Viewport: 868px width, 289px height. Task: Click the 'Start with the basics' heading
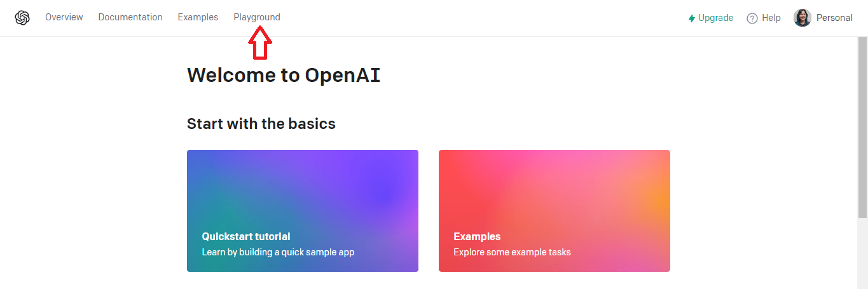pyautogui.click(x=261, y=123)
